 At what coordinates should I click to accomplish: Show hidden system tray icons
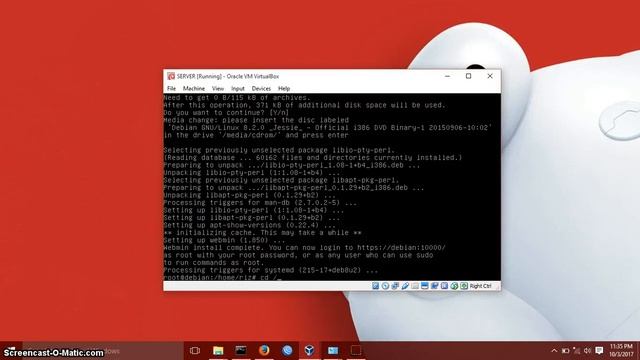(554, 351)
